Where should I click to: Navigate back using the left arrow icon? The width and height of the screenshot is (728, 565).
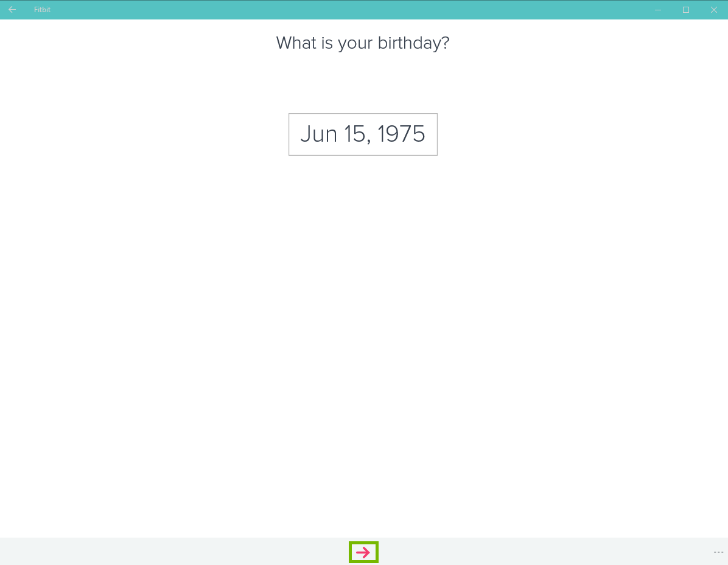[12, 9]
